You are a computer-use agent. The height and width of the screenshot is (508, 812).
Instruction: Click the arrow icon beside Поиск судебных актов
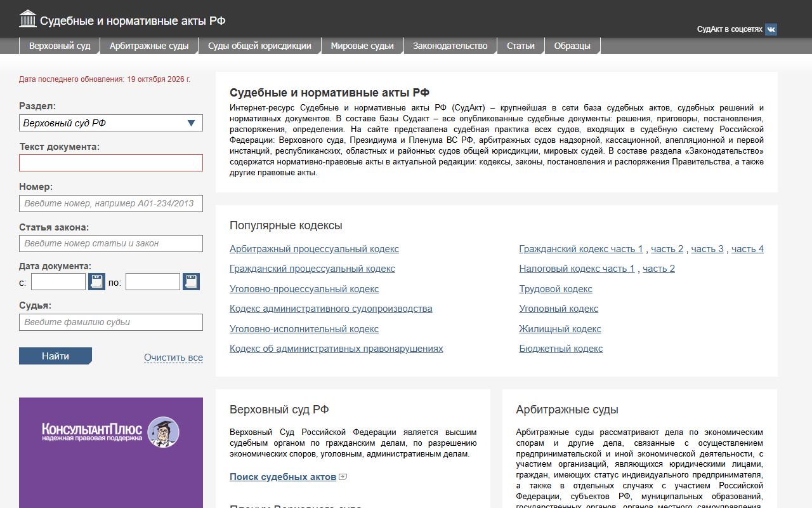pyautogui.click(x=343, y=477)
